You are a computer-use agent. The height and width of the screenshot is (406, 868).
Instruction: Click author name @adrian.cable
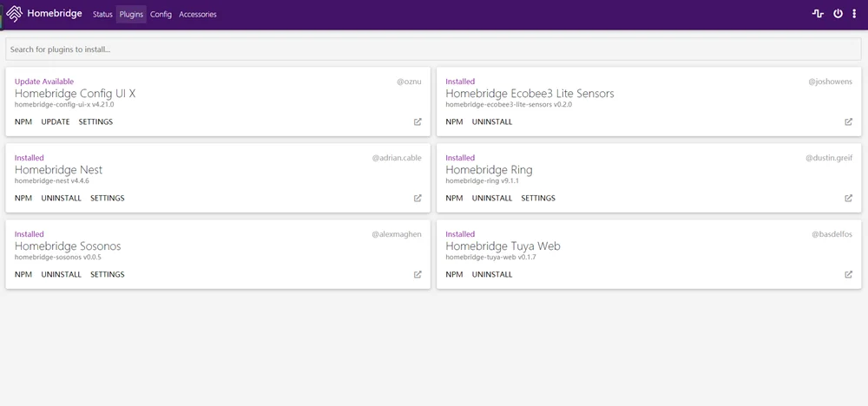397,158
